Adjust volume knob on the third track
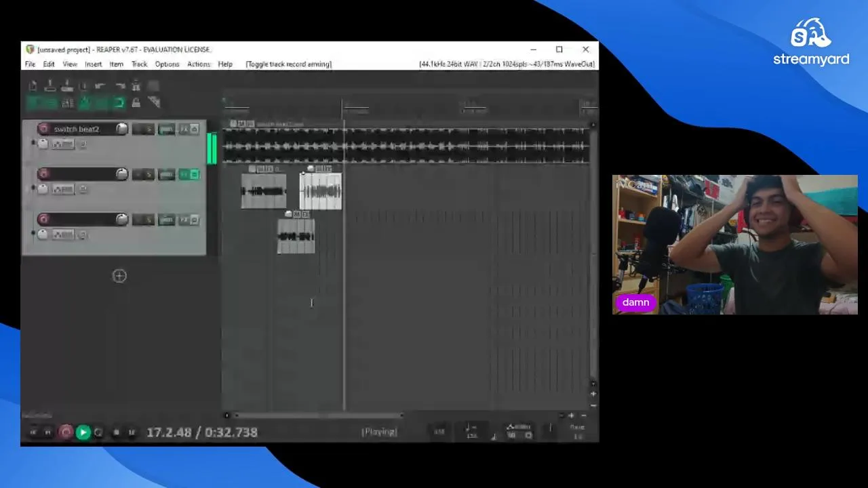Viewport: 868px width, 488px height. 122,219
